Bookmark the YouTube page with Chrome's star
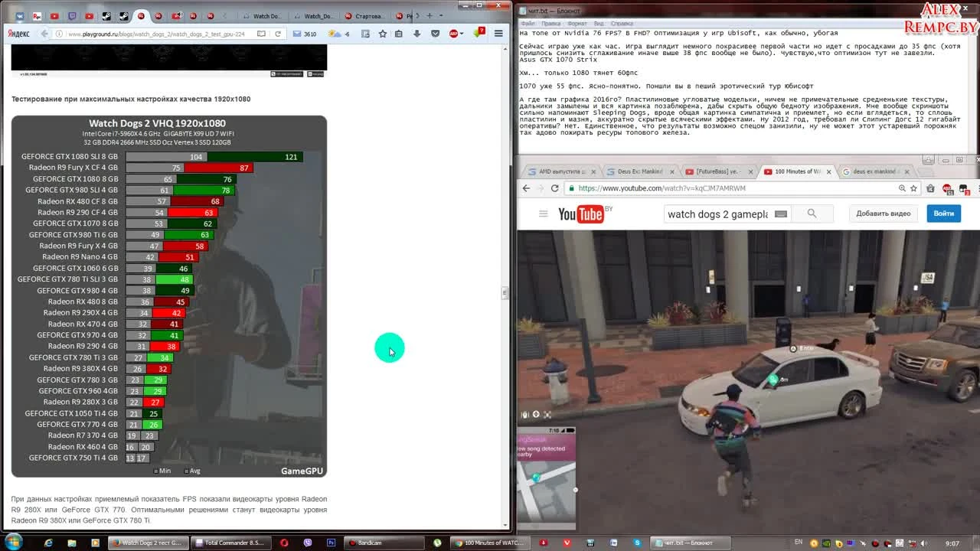Viewport: 980px width, 551px height. pyautogui.click(x=913, y=188)
